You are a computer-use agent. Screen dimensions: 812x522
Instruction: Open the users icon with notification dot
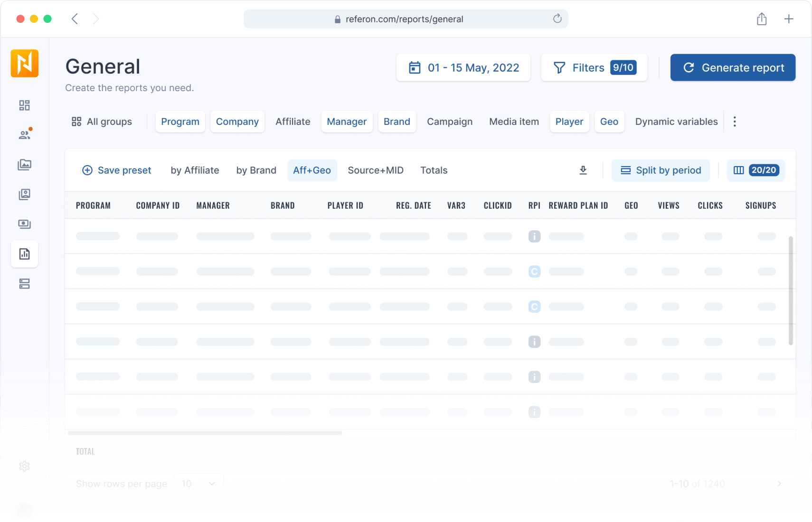[x=24, y=135]
